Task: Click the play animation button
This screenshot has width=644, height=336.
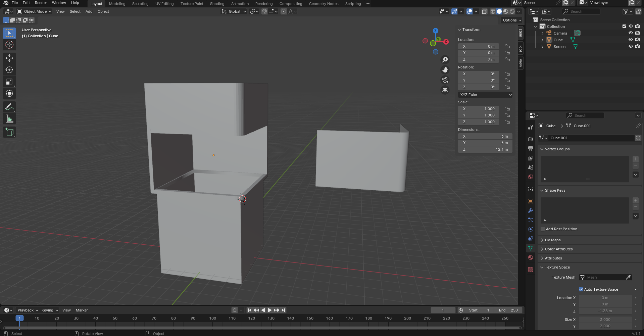Action: click(270, 310)
